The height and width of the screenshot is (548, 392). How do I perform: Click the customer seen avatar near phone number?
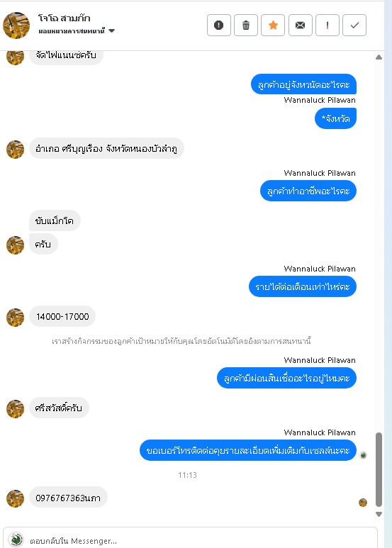363,503
